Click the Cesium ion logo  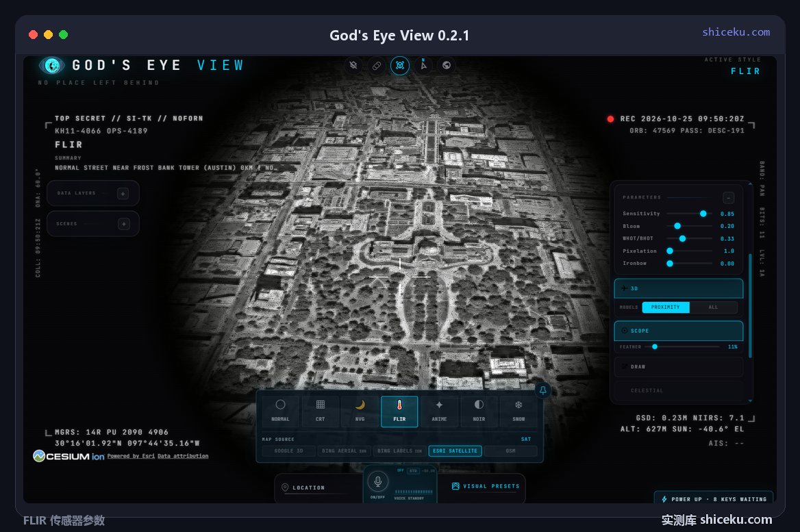(69, 456)
